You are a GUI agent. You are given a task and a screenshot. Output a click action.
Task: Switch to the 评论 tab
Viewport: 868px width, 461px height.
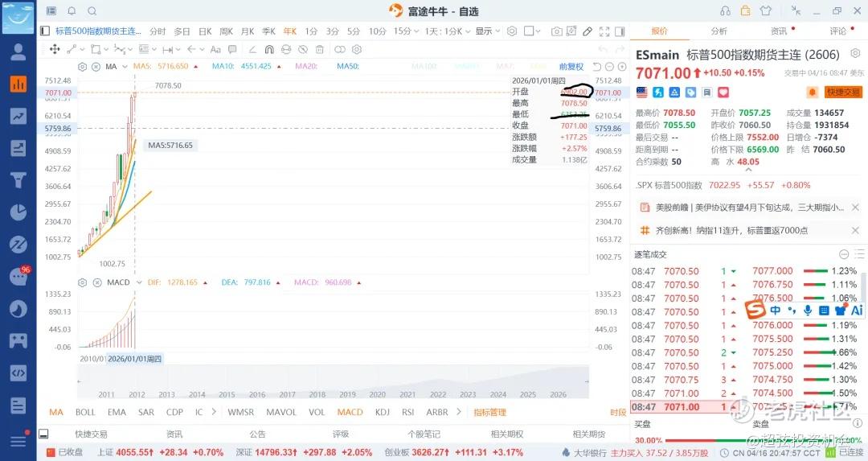(838, 31)
